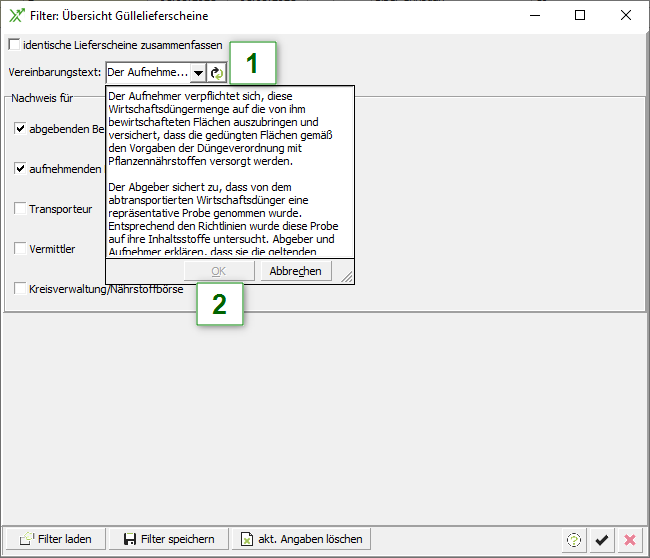Uncheck the abgebenden Betrieb checkbox
The width and height of the screenshot is (650, 558).
[20, 129]
